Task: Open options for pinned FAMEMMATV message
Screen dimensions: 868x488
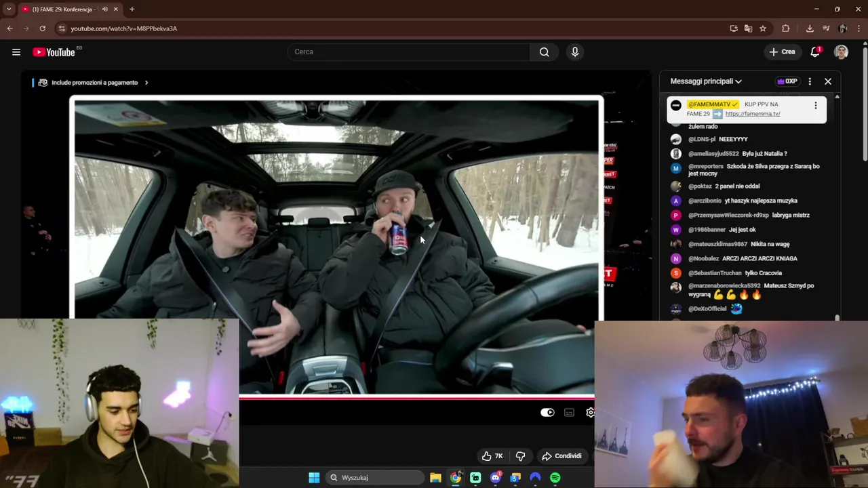Action: [815, 105]
